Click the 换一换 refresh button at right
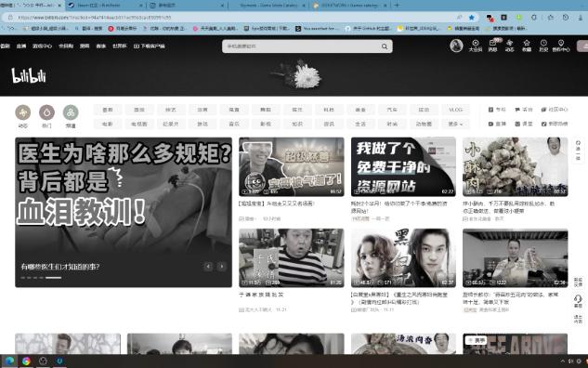Screen dimensions: 588x368 [x=578, y=151]
